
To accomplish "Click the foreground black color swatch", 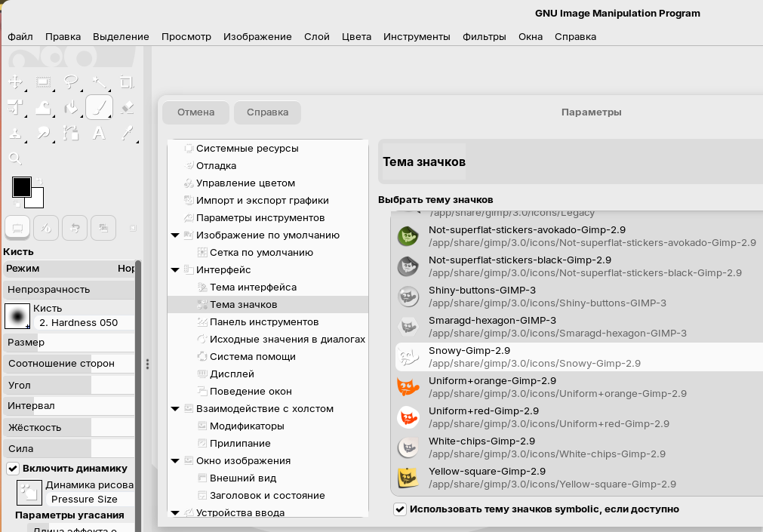I will [x=21, y=187].
